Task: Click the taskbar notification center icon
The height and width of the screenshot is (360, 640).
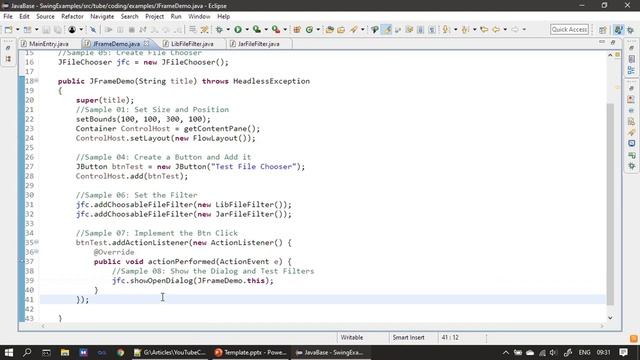Action: point(623,352)
